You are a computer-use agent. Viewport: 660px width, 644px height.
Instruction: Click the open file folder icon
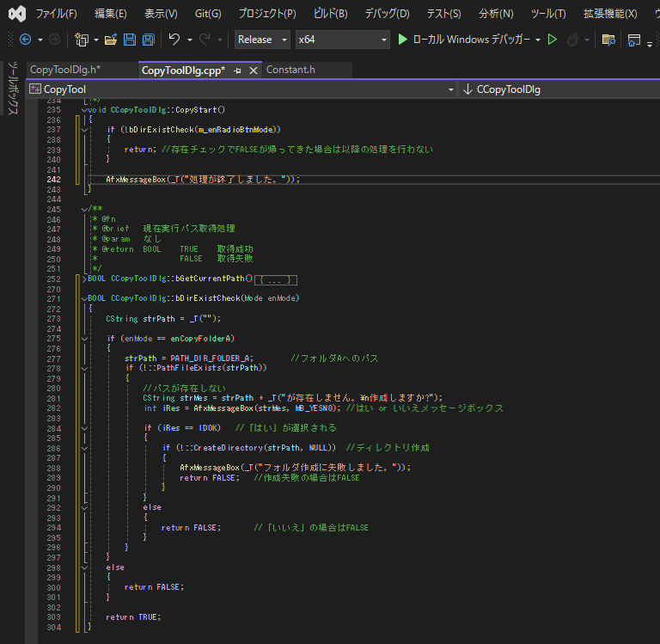[x=110, y=40]
